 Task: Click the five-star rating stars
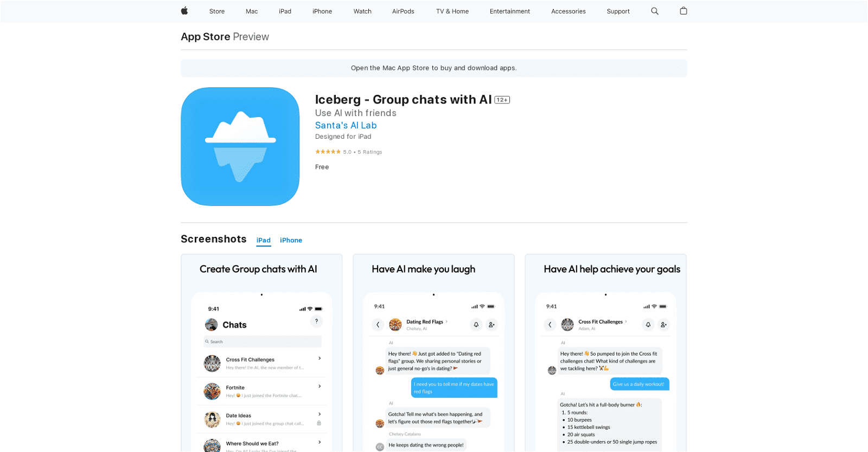point(328,152)
